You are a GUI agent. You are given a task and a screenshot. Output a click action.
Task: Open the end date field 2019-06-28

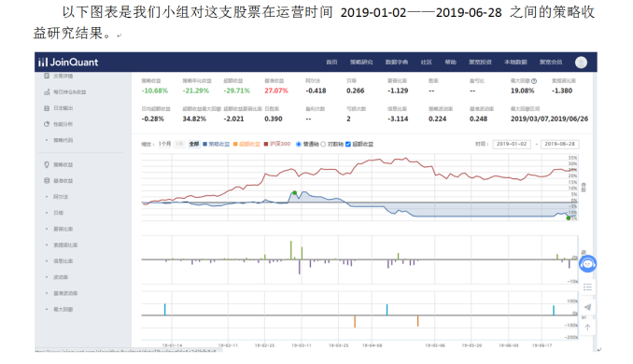(x=559, y=144)
